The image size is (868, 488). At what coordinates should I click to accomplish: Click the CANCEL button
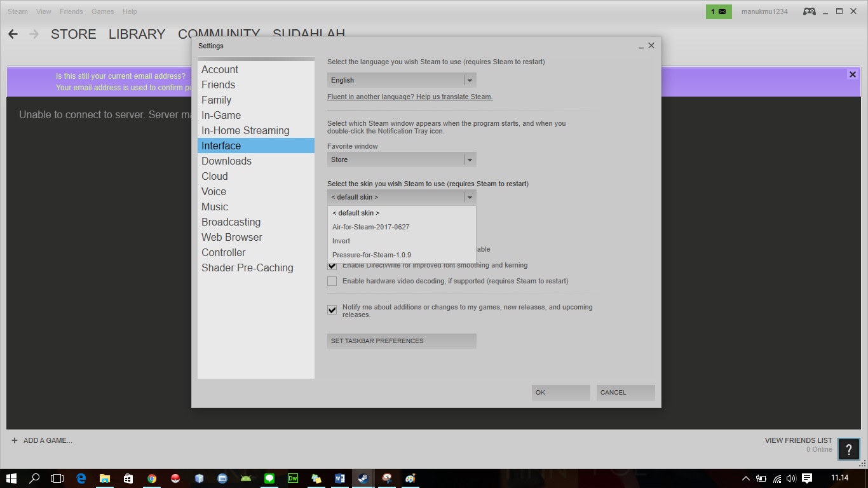pyautogui.click(x=626, y=393)
